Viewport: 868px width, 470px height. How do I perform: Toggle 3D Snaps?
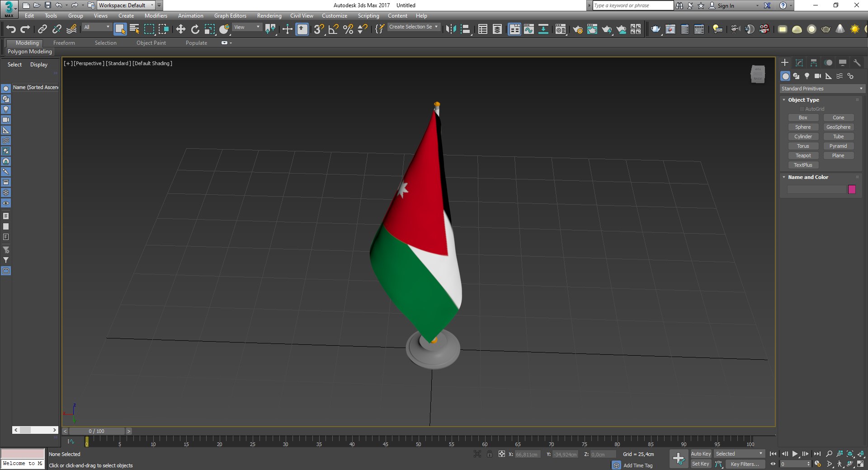[x=319, y=29]
